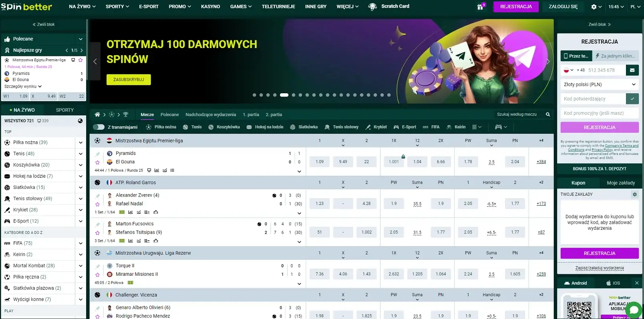Click the round live-view icon beside Wszystko 721

click(80, 120)
